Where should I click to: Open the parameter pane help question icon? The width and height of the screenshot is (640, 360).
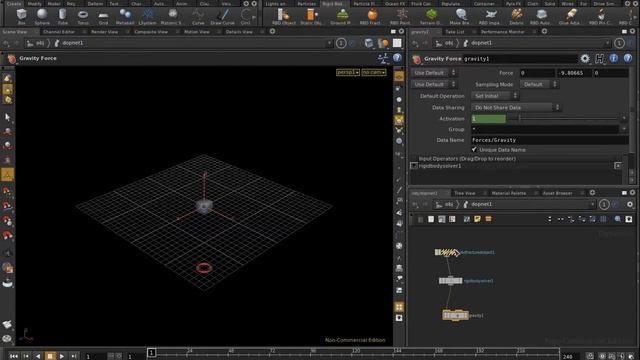coord(628,58)
